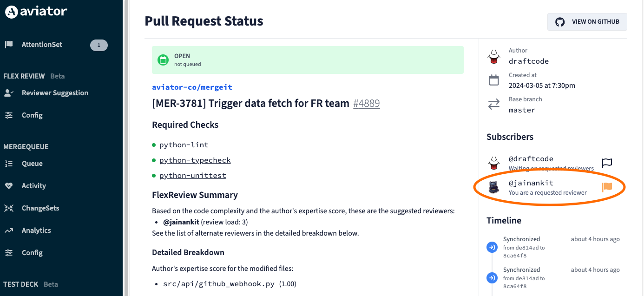Open pull request #4889 link

point(366,103)
